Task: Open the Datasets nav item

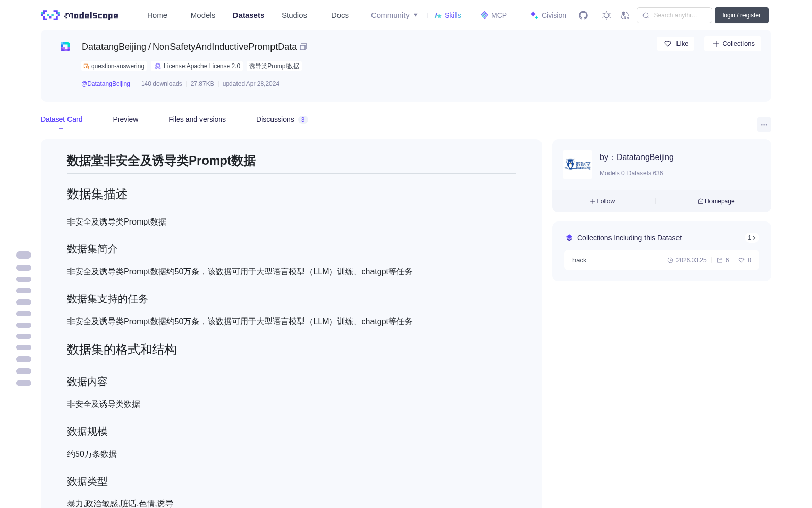Action: [x=249, y=15]
